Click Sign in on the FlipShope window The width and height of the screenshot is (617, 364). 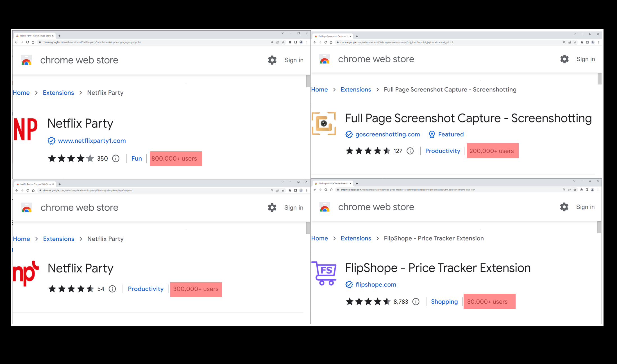tap(585, 207)
